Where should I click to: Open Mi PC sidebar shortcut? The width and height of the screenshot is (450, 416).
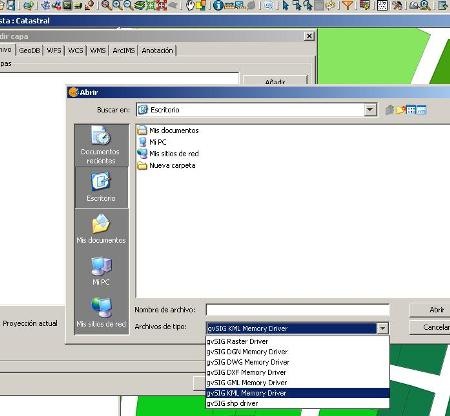click(x=101, y=271)
